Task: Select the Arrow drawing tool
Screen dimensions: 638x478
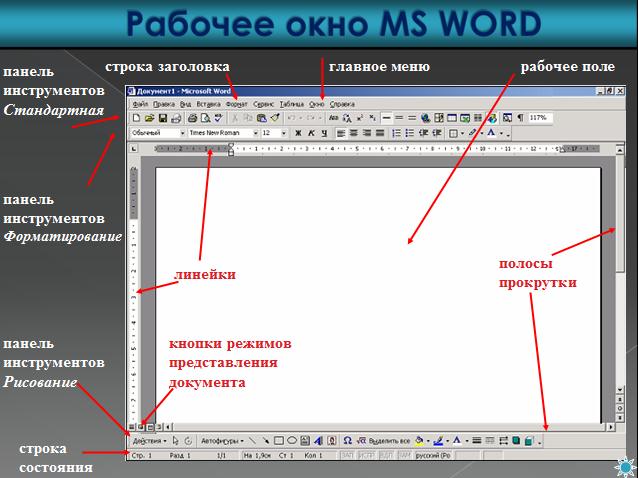Action: pyautogui.click(x=265, y=441)
